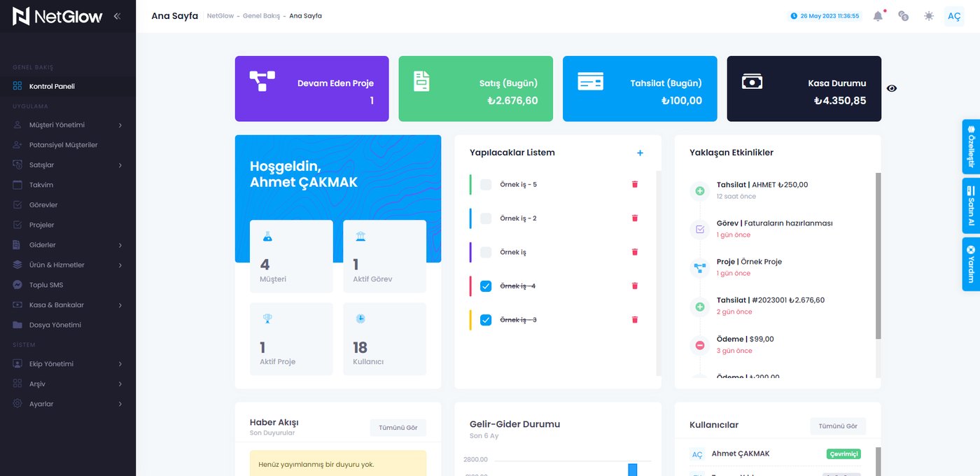Screen dimensions: 980x476
Task: Click the Yaklaşan Etkinlikler scrollbar
Action: point(878,256)
